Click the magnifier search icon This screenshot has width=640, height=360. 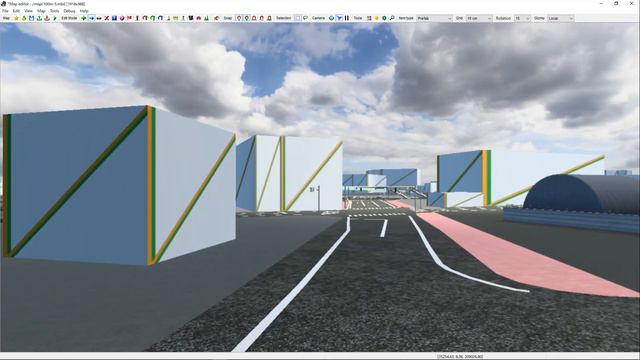392,18
